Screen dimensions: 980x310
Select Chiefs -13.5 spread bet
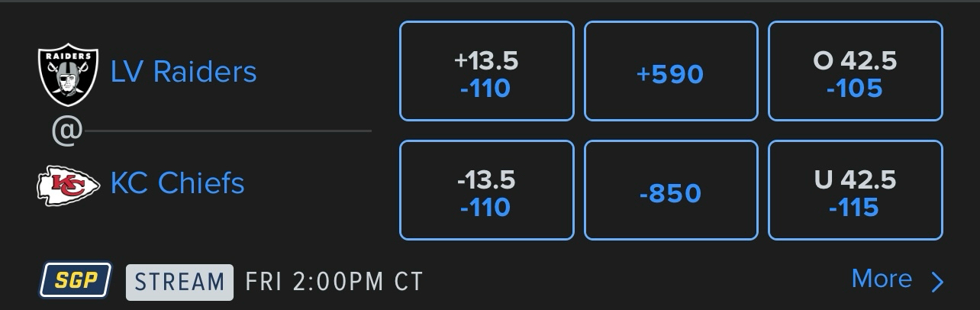pos(486,190)
